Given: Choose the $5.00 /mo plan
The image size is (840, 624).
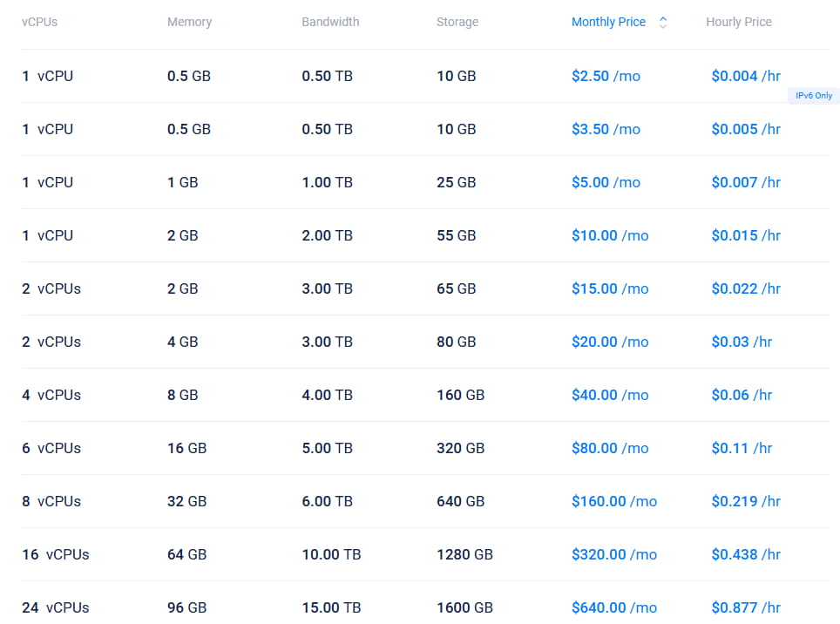Looking at the screenshot, I should click(x=606, y=182).
